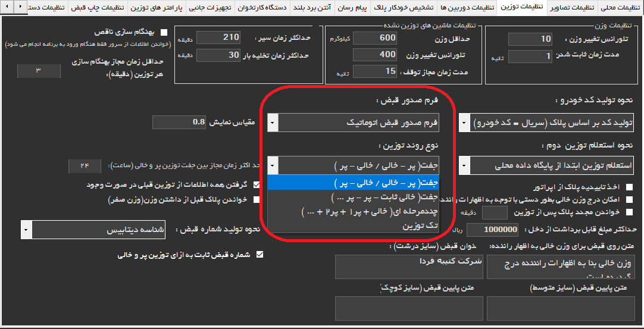Uncheck 'گرفتن همه اطلاعات از توزین قبلی' checkbox
The image size is (644, 329).
(x=257, y=185)
